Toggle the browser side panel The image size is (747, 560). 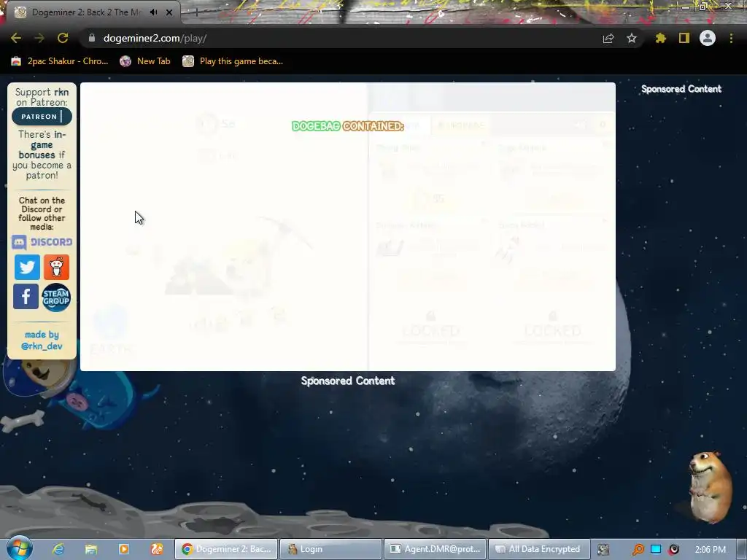(684, 38)
